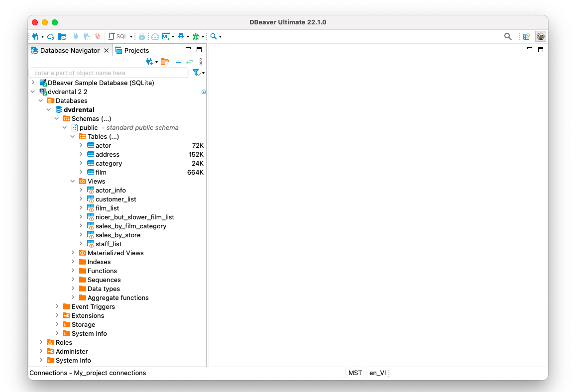This screenshot has height=392, width=576.
Task: Open the database Dashboard monitor
Action: [155, 36]
